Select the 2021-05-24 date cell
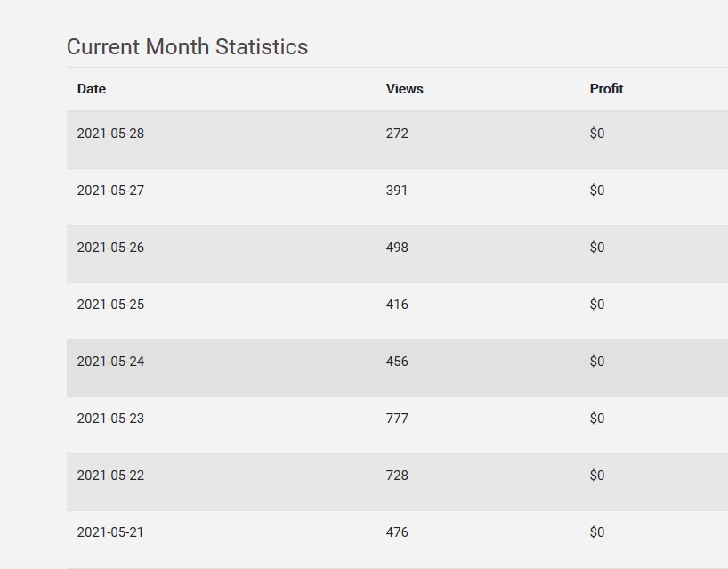Viewport: 728px width, 569px height. 110,362
